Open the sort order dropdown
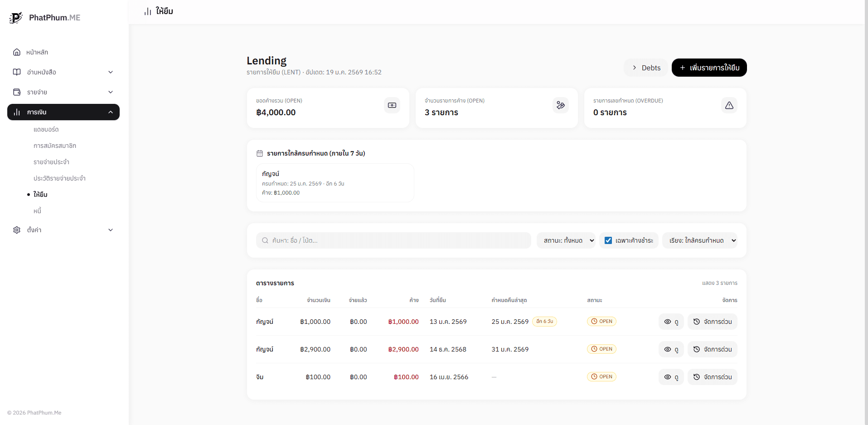The width and height of the screenshot is (868, 425). pyautogui.click(x=699, y=240)
